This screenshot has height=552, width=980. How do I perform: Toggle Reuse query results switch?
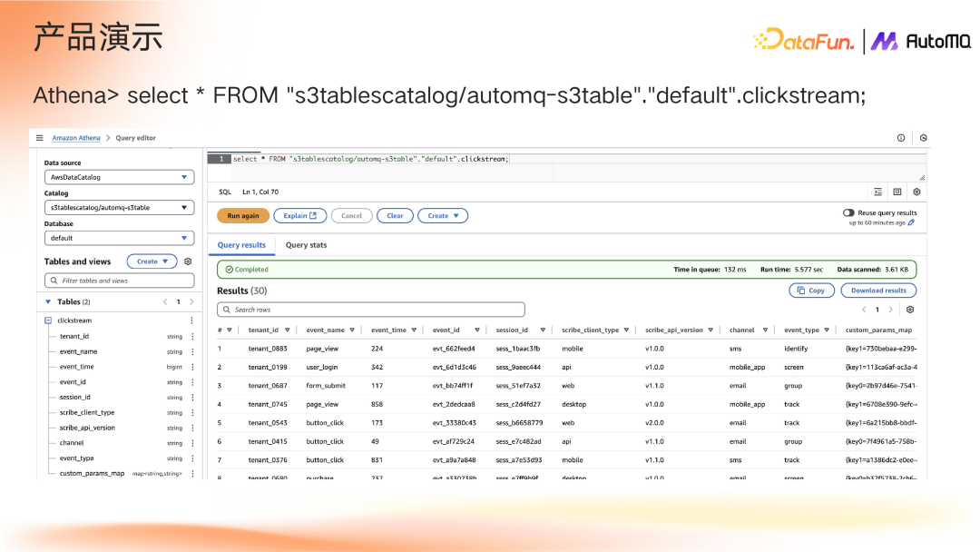point(848,212)
